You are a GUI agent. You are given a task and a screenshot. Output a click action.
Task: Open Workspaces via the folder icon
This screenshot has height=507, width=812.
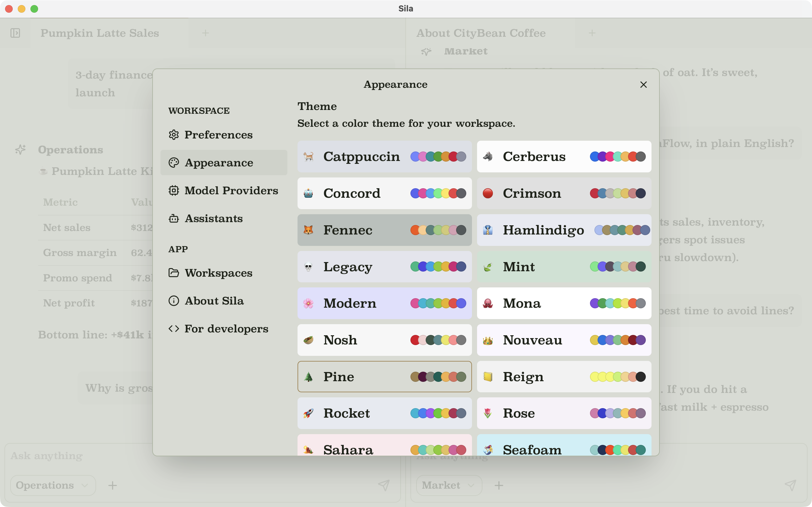coord(174,273)
